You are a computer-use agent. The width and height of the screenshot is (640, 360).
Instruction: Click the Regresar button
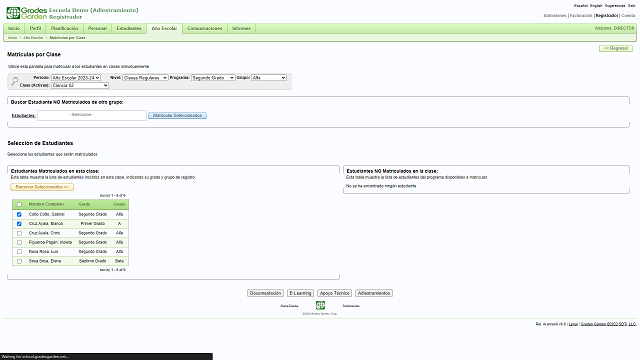coord(616,48)
